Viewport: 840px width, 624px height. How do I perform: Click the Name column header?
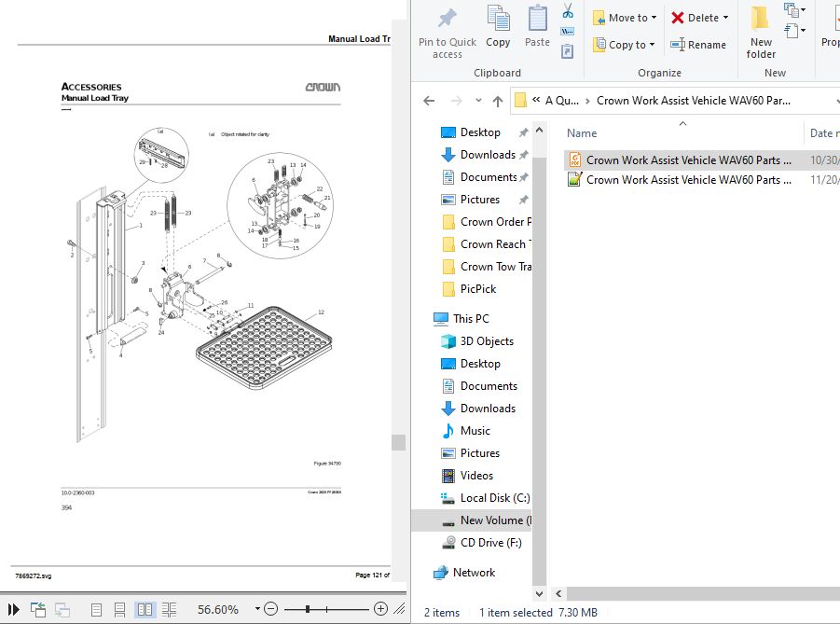pyautogui.click(x=582, y=133)
